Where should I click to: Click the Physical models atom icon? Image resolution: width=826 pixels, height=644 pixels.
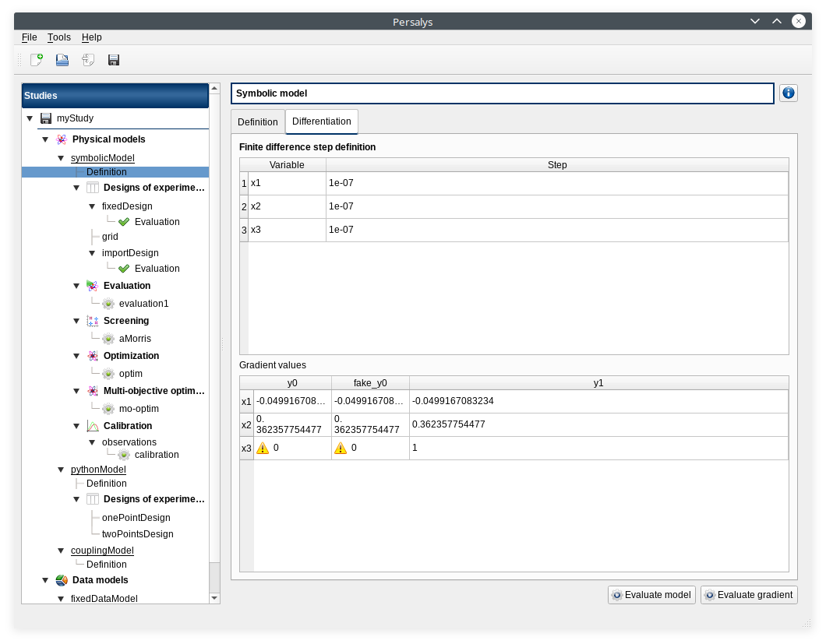click(62, 139)
